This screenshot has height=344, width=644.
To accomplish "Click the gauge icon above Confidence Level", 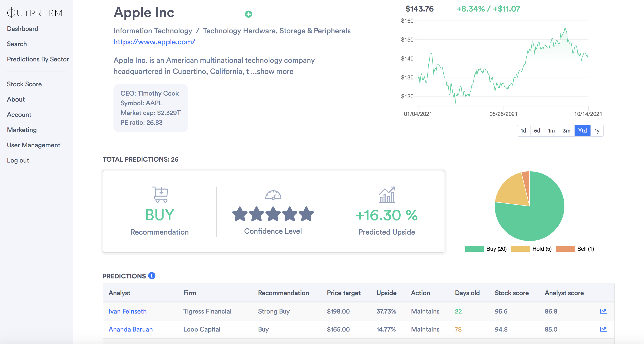I will (x=273, y=195).
